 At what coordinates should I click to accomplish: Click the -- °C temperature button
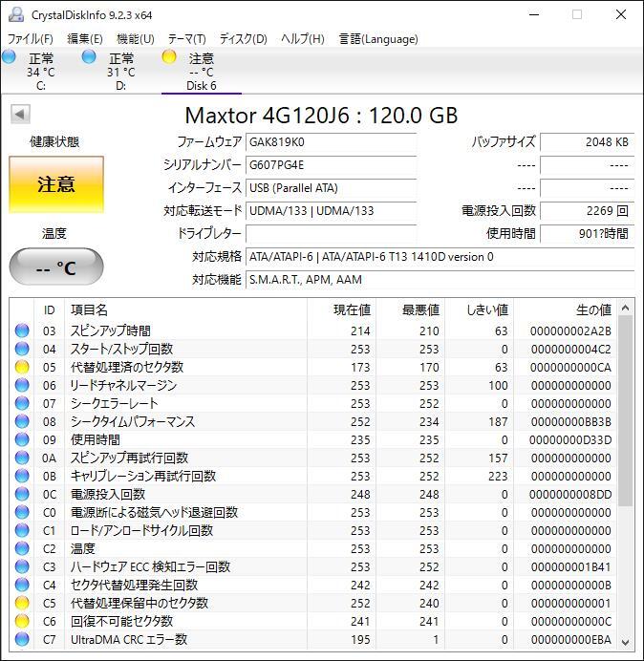coord(56,267)
